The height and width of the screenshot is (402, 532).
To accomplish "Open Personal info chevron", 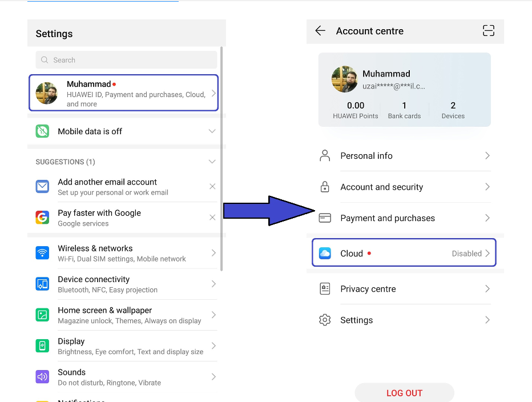I will point(487,156).
